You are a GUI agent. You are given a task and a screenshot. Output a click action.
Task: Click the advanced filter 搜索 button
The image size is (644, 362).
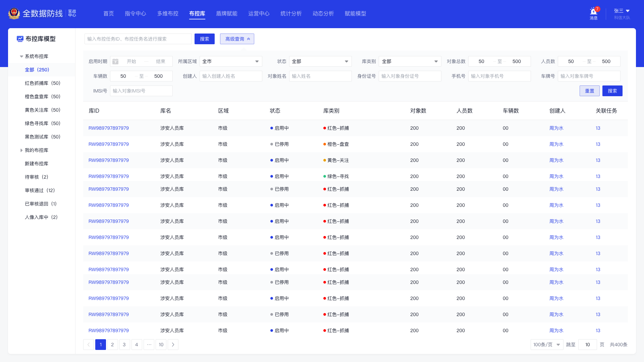coord(612,91)
